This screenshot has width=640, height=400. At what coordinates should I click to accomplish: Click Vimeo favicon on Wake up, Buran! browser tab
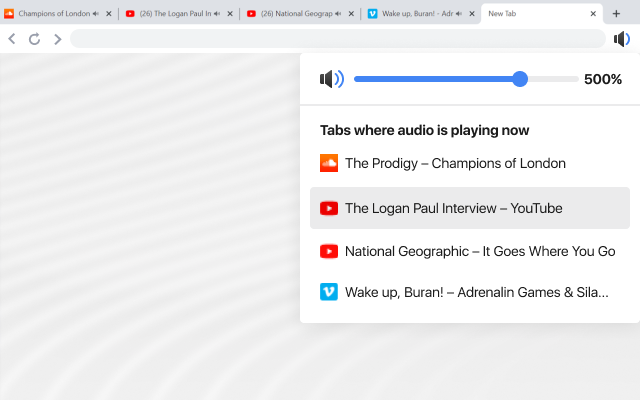[x=373, y=13]
